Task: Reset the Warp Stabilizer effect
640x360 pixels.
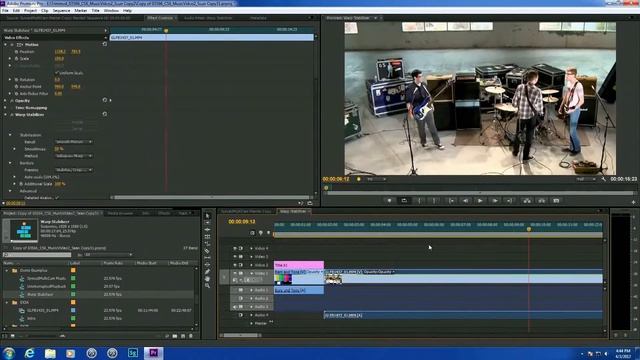Action: coord(105,114)
